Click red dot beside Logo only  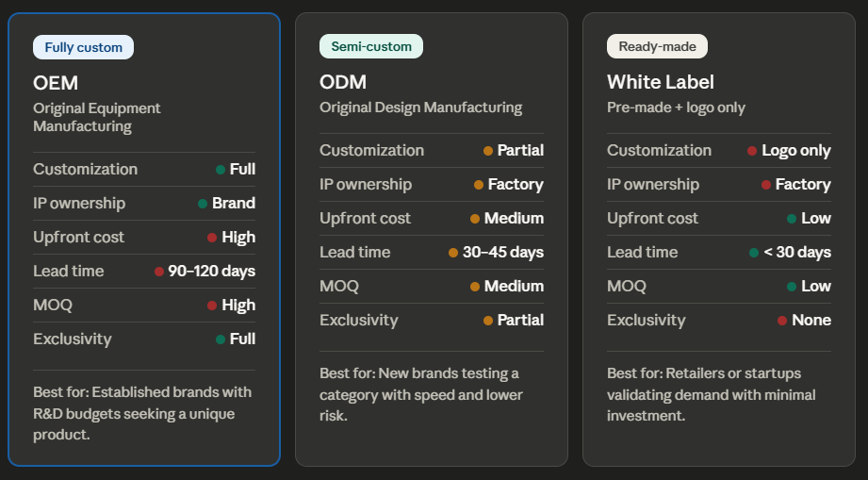coord(752,151)
